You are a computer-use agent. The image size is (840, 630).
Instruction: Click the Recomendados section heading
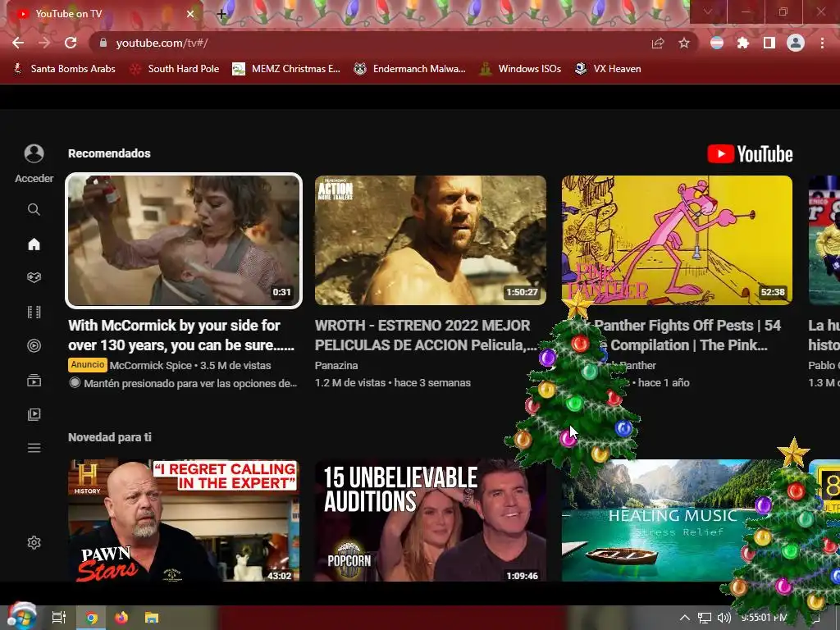109,153
